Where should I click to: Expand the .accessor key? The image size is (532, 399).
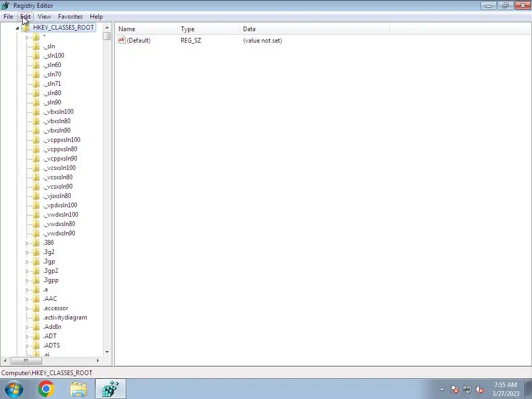coord(27,309)
